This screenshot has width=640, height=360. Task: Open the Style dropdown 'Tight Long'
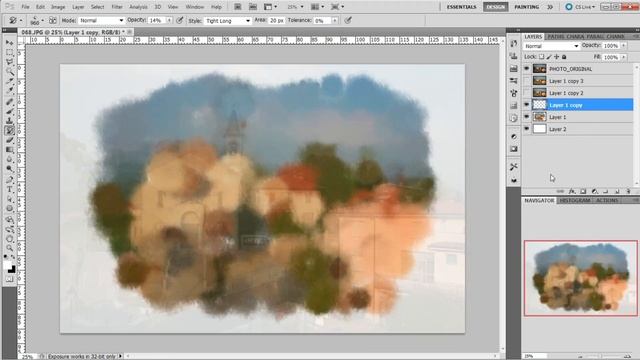pyautogui.click(x=227, y=20)
